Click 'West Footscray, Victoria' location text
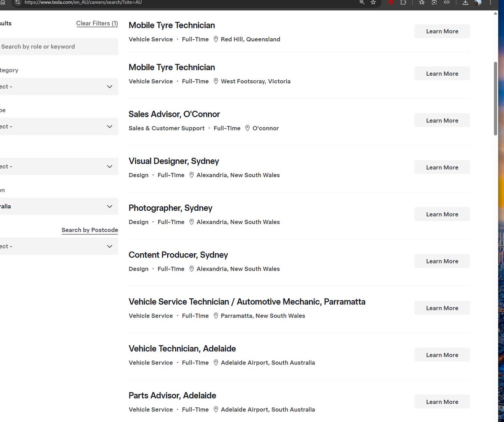Screen dimensions: 504x422 pos(256,81)
